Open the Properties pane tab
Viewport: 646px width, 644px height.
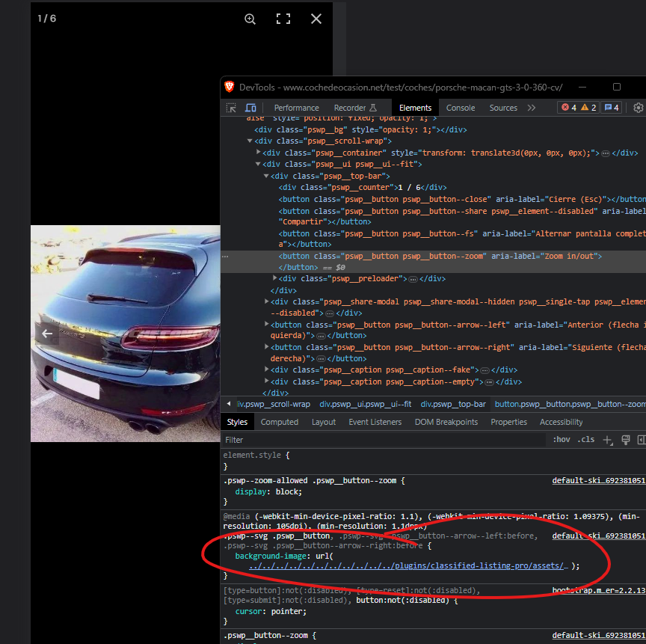click(x=509, y=422)
